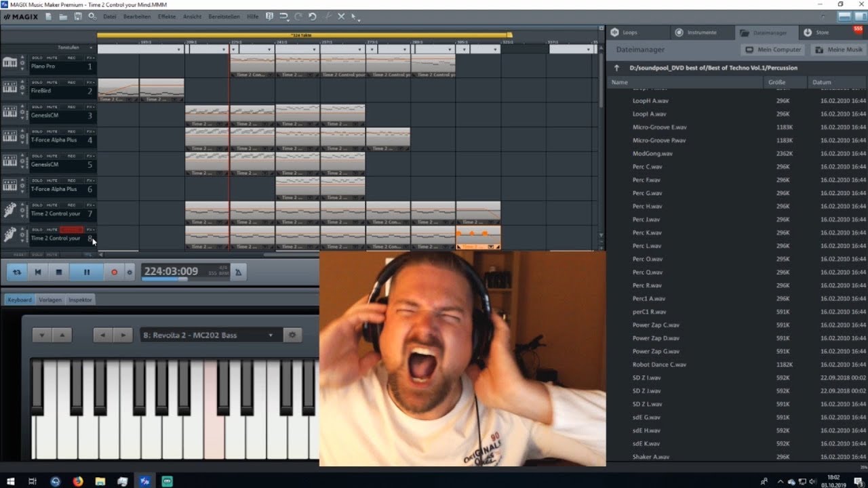
Task: Solo the GenesisCM track 5
Action: click(37, 157)
